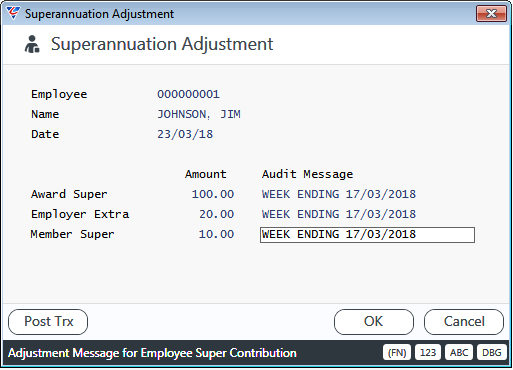Click the Employer Extra audit message text
This screenshot has width=513, height=370.
339,214
